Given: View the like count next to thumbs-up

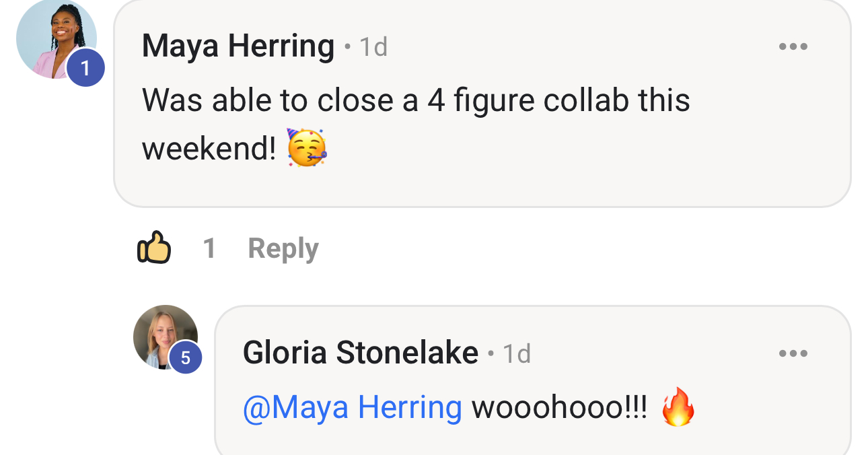Looking at the screenshot, I should click(x=209, y=248).
